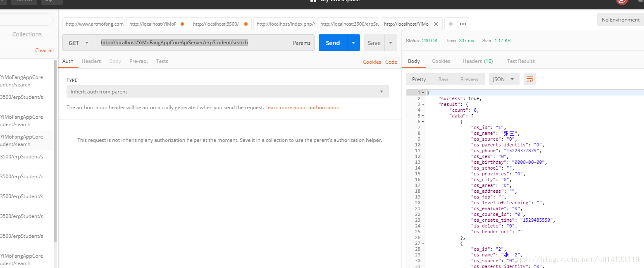
Task: Open the Test Results response tab
Action: pos(520,61)
